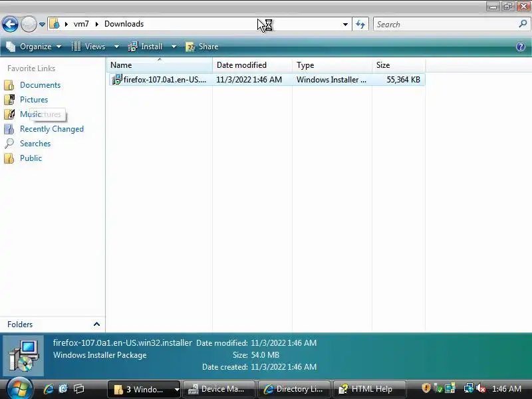Change layout with the Views button

(x=88, y=47)
